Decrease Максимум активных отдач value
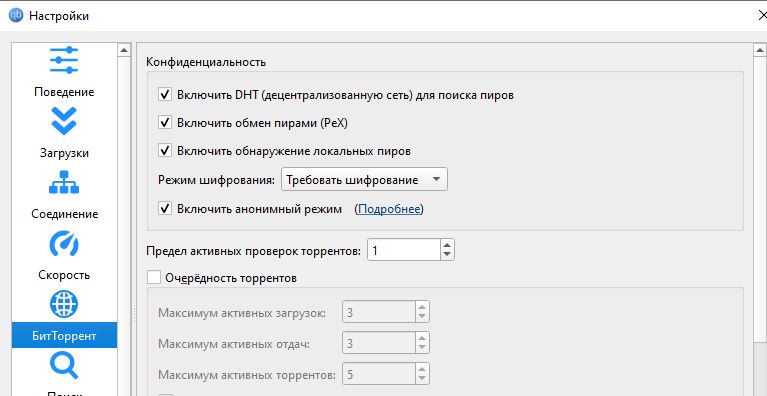 422,349
